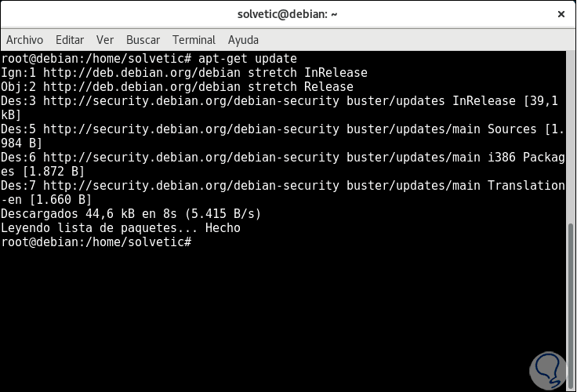Click the 'apt-get update' command text
Viewport: 577px width, 392px height.
[247, 59]
